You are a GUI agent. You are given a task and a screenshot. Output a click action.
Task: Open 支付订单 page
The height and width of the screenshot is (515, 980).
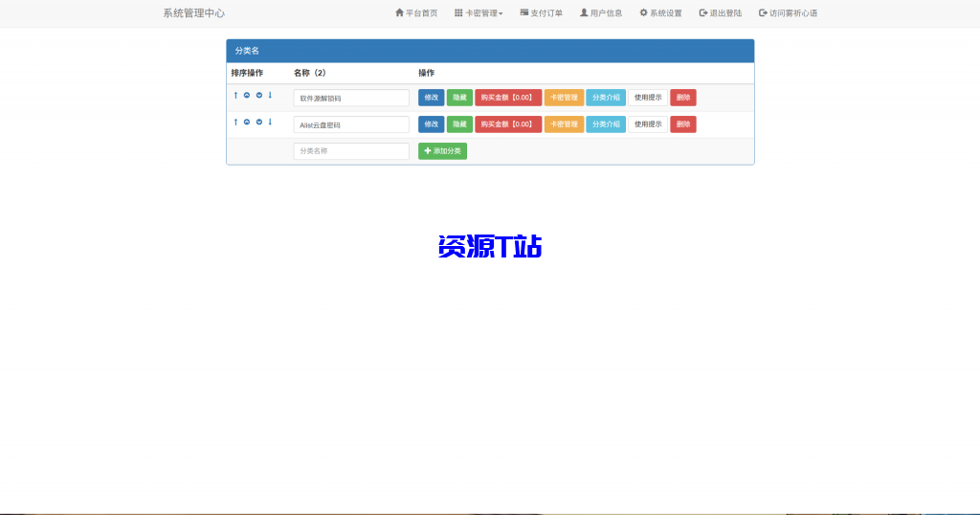[542, 13]
